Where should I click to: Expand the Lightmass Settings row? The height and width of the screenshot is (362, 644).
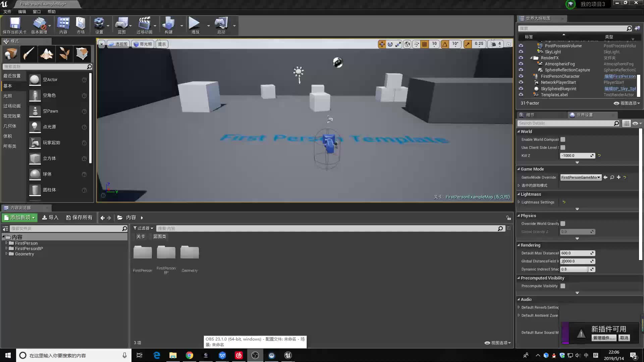(519, 202)
